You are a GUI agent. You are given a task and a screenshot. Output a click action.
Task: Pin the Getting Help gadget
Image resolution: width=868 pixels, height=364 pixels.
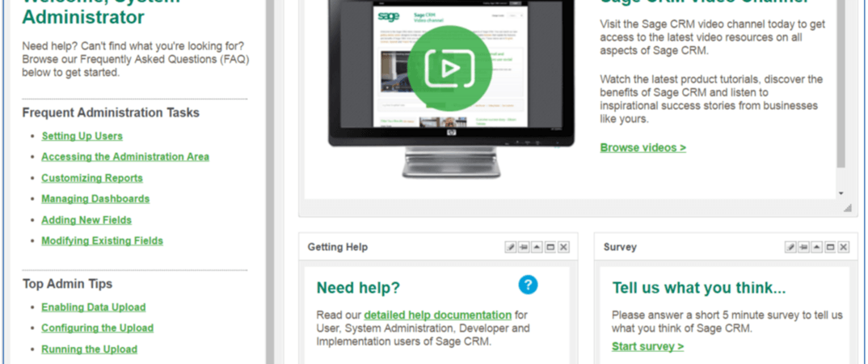[524, 247]
